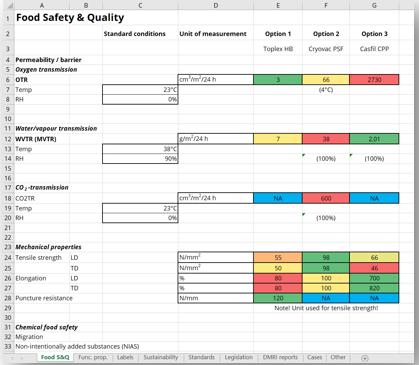The height and width of the screenshot is (365, 419).
Task: Add a new sheet with plus icon
Action: click(365, 358)
